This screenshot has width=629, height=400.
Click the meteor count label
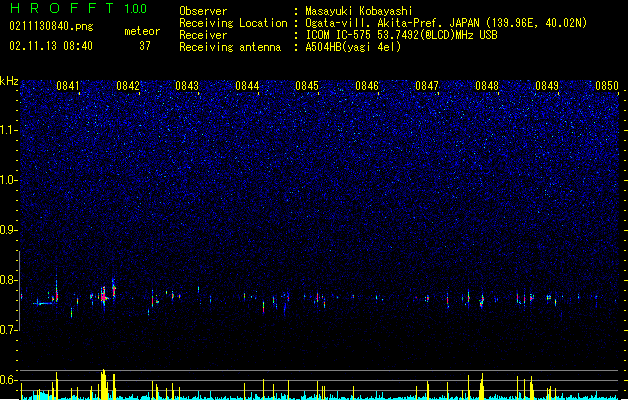(142, 31)
